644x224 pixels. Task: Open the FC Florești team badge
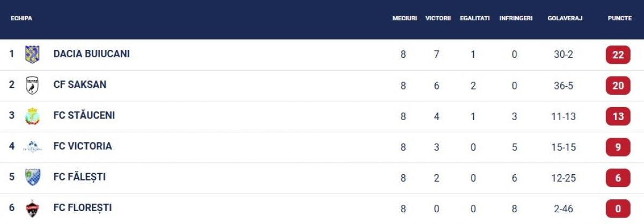[x=32, y=208]
